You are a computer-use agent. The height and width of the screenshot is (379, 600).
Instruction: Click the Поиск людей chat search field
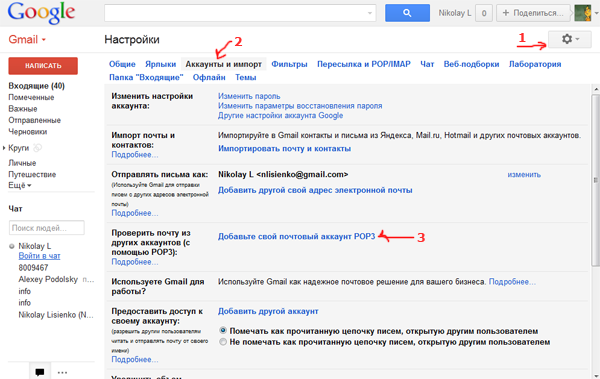(47, 228)
